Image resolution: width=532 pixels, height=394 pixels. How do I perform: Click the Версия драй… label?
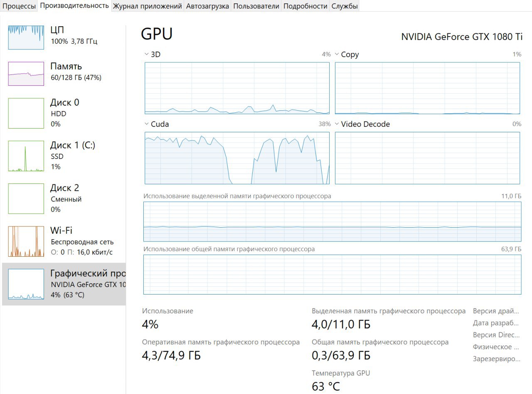496,311
